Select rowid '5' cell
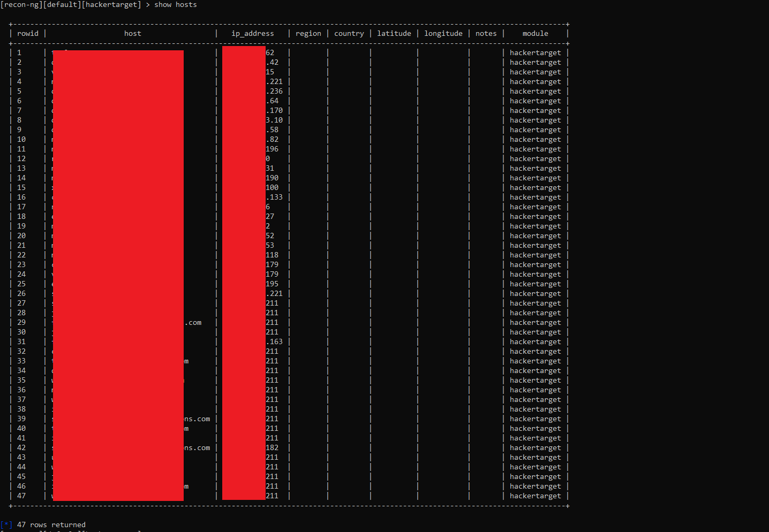Image resolution: width=769 pixels, height=532 pixels. tap(19, 91)
